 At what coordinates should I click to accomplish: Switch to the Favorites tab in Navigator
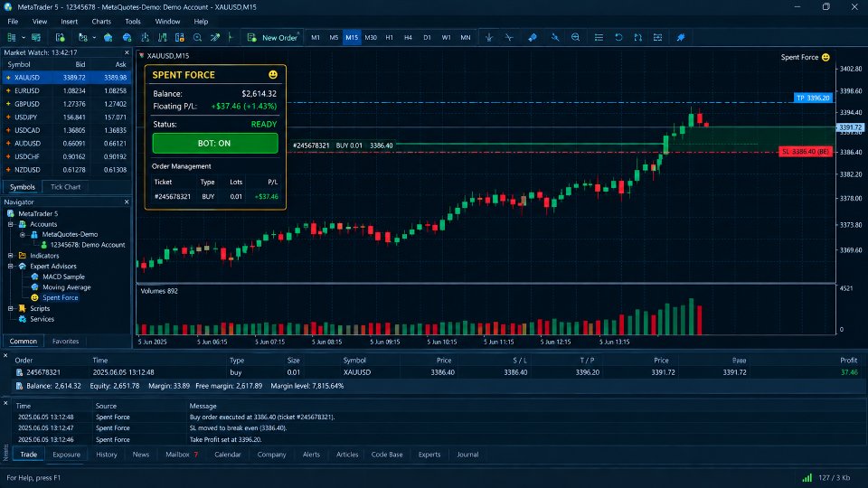click(65, 342)
